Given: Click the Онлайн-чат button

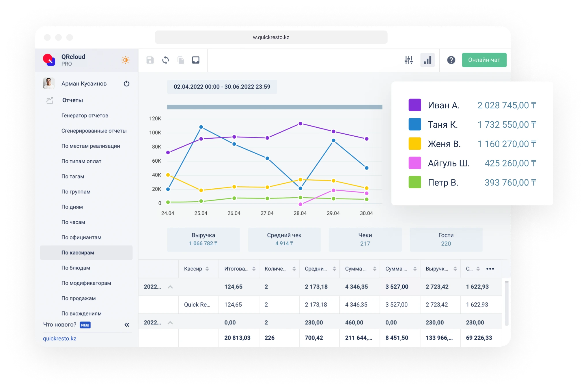Looking at the screenshot, I should [484, 60].
